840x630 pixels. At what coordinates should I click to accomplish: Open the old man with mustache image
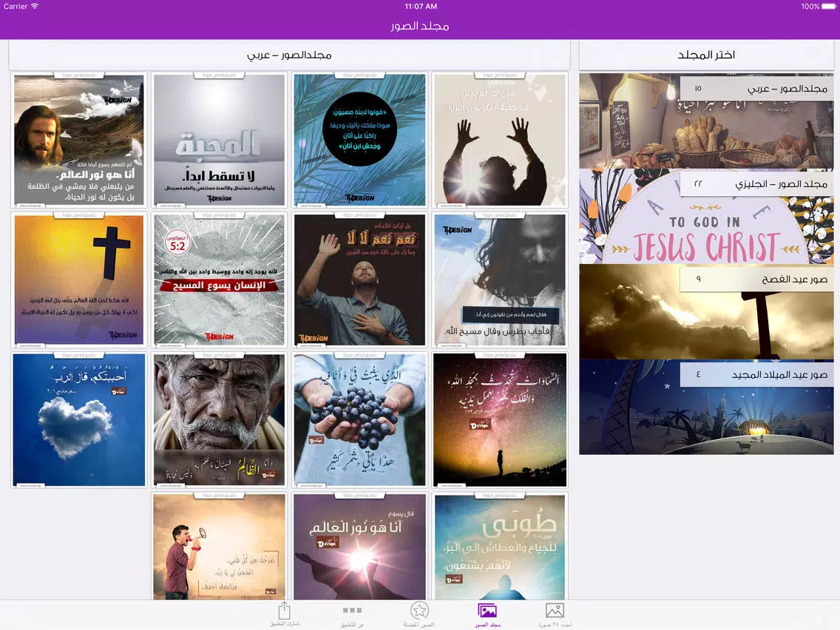[x=219, y=419]
